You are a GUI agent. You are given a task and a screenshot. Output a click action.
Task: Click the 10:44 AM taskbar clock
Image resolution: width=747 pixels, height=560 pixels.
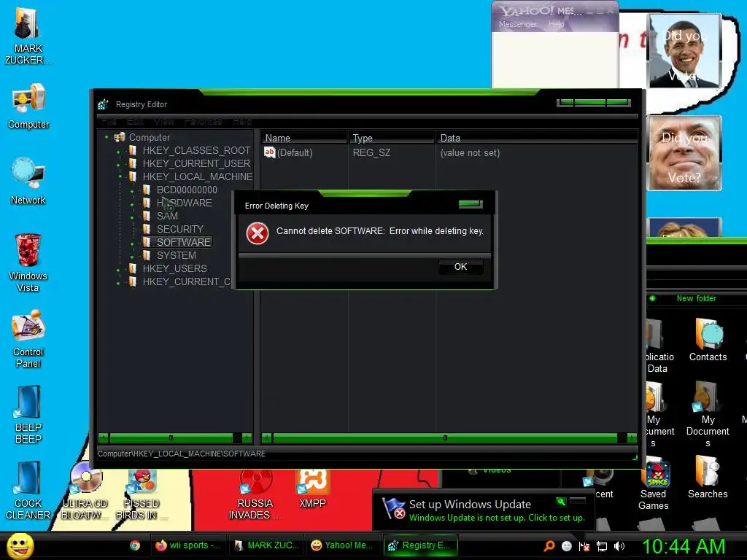[x=684, y=545]
